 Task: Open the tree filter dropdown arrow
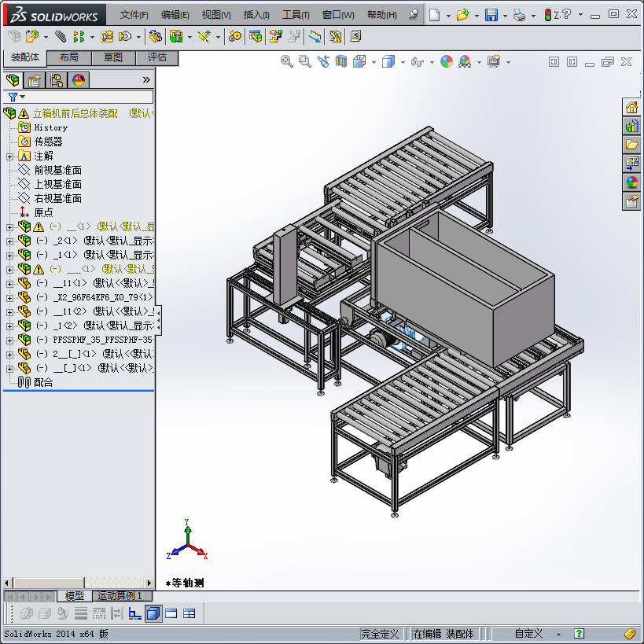[x=23, y=97]
